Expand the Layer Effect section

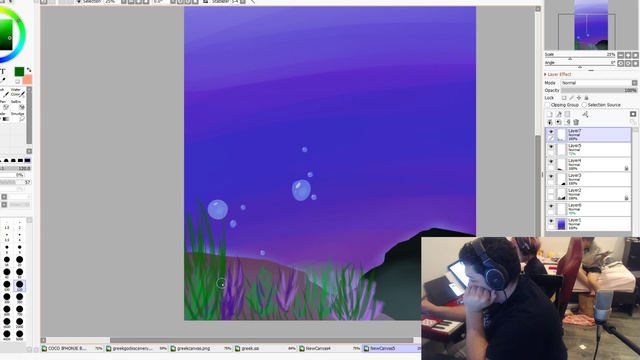558,74
